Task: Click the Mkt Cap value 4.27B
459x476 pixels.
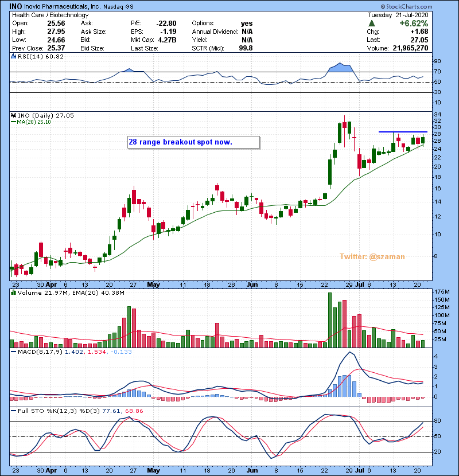Action: coord(167,40)
